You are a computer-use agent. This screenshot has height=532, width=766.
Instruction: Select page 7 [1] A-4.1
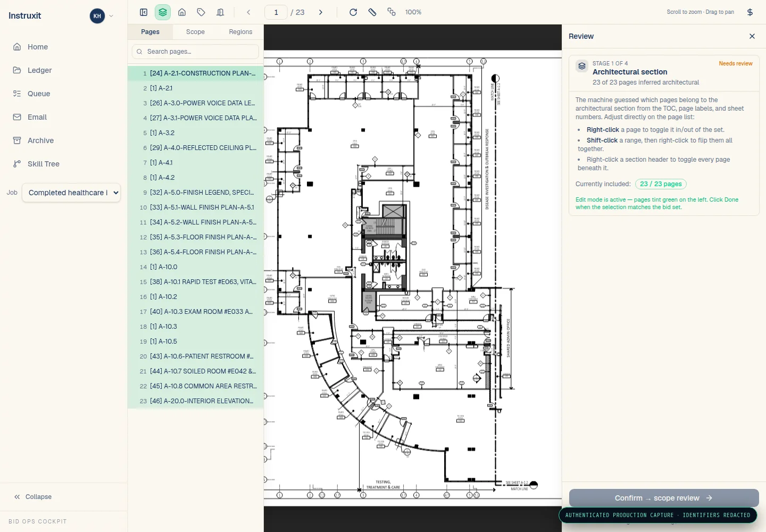click(196, 163)
